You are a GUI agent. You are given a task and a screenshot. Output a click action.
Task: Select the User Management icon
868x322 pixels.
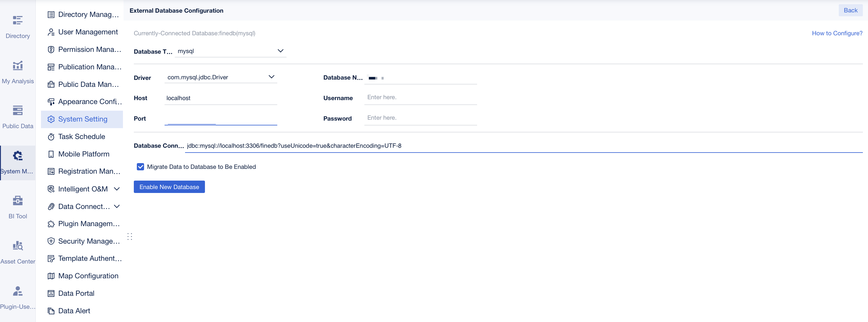tap(51, 32)
